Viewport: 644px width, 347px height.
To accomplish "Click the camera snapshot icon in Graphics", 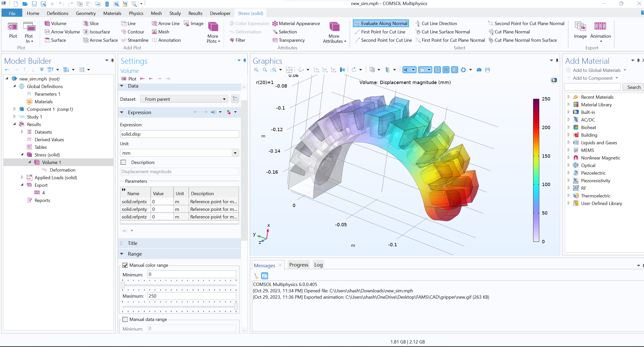I will [479, 70].
